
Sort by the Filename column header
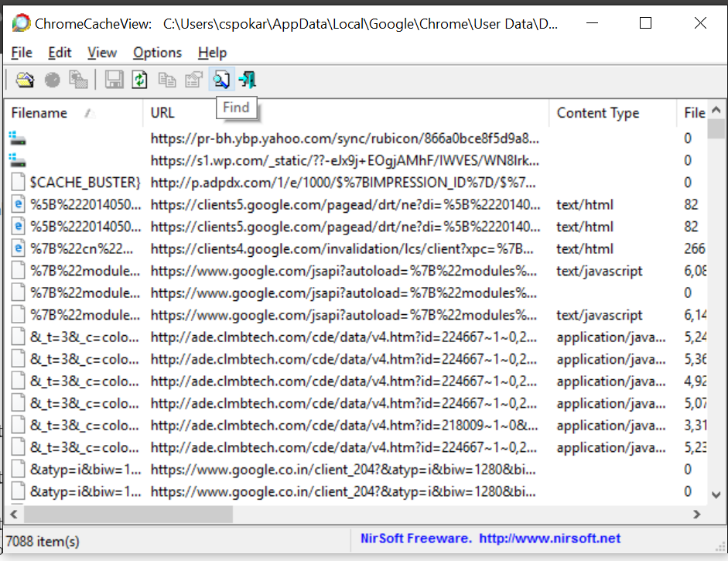(x=73, y=113)
